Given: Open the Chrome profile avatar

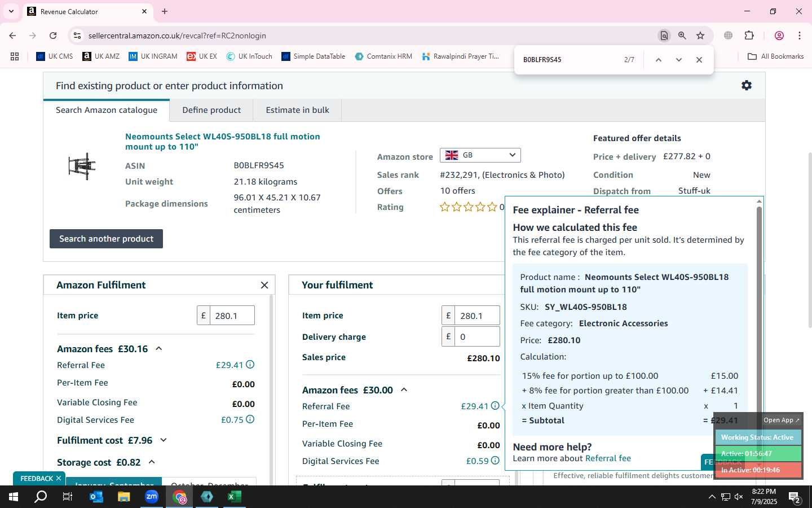Looking at the screenshot, I should tap(779, 36).
